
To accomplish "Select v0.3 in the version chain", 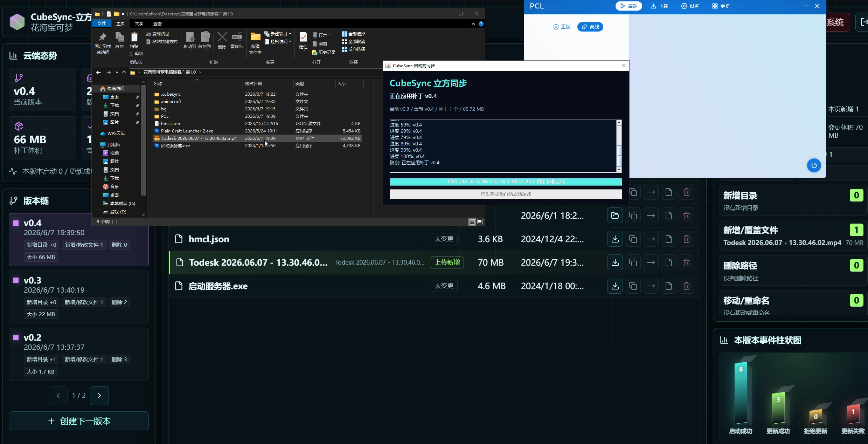I will [79, 297].
